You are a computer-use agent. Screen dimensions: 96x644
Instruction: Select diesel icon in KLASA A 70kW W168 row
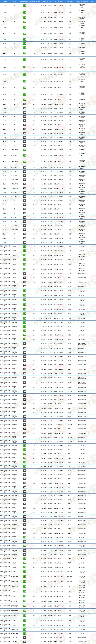tap(25, 286)
